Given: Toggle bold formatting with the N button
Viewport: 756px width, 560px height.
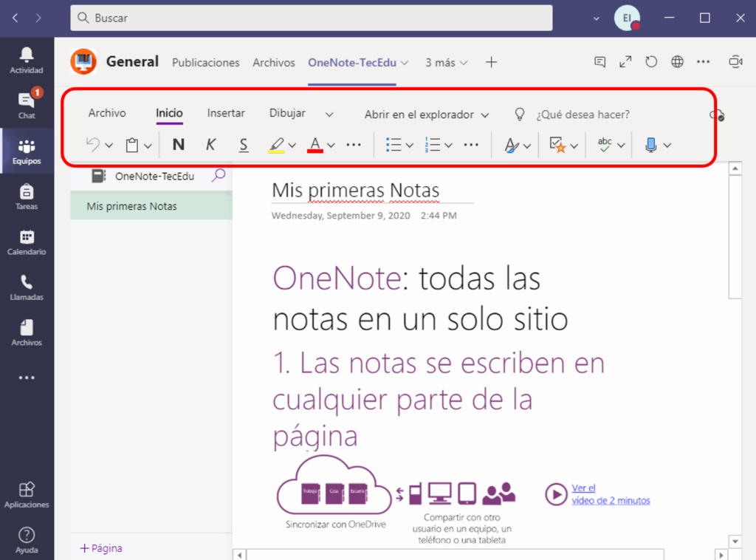Looking at the screenshot, I should tap(178, 145).
